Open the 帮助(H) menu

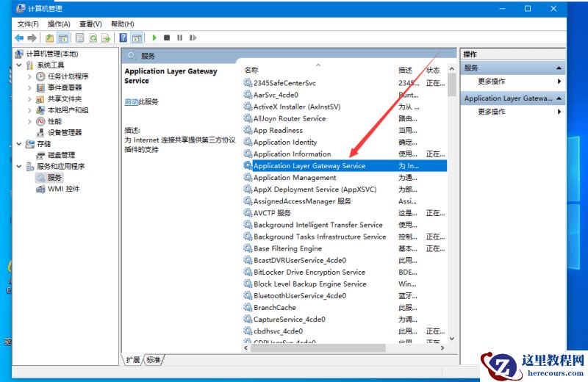[x=122, y=24]
